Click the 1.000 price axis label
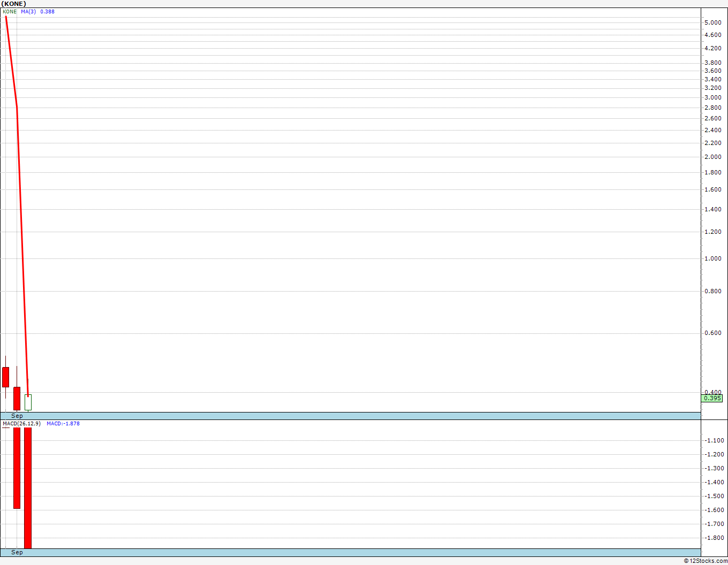 coord(713,258)
